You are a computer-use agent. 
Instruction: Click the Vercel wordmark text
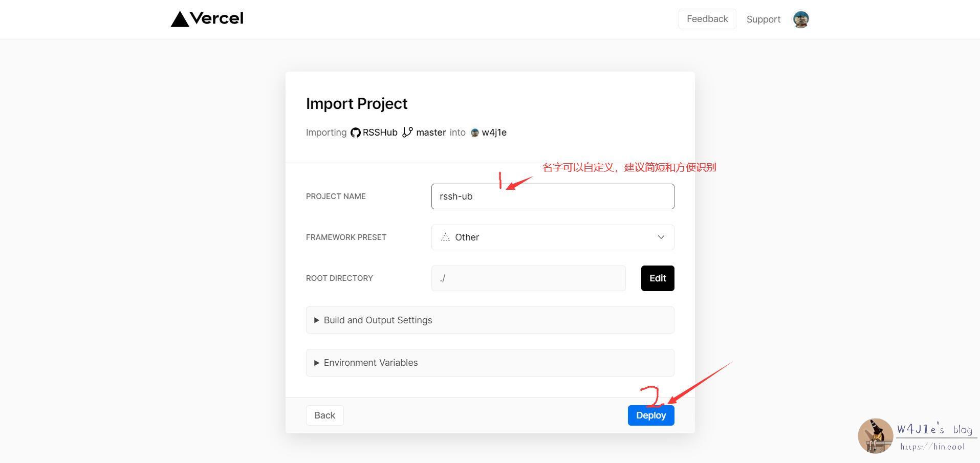pyautogui.click(x=216, y=19)
